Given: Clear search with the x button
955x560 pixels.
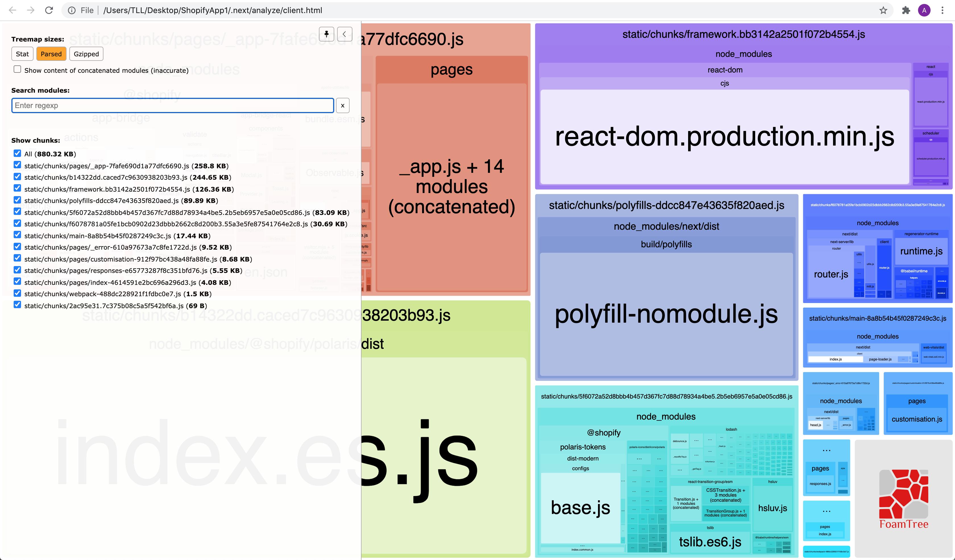Looking at the screenshot, I should pyautogui.click(x=342, y=106).
